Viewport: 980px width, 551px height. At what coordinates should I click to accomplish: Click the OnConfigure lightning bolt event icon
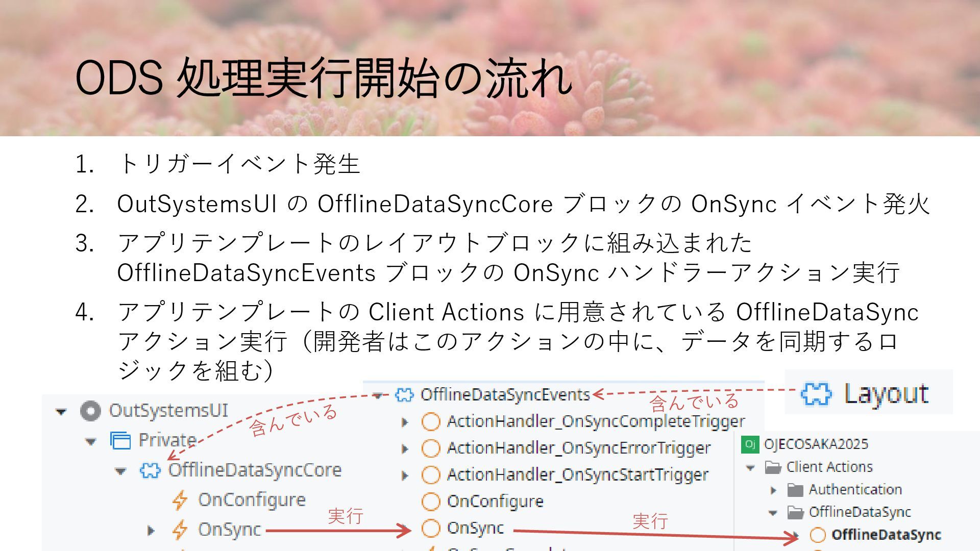click(180, 500)
